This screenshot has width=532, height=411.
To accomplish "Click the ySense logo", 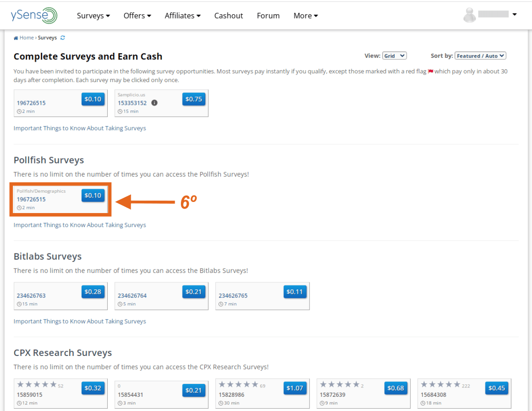I will click(x=34, y=15).
